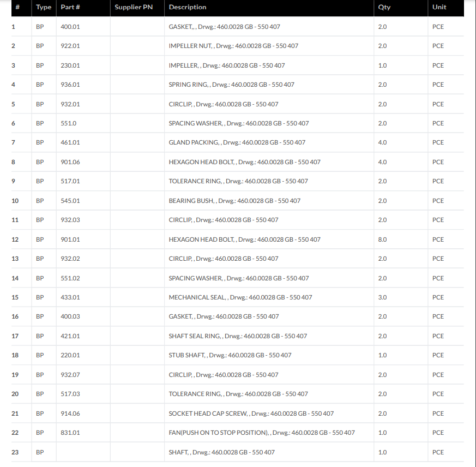The height and width of the screenshot is (467, 476).
Task: Select part number 922.01 cell
Action: coord(70,46)
